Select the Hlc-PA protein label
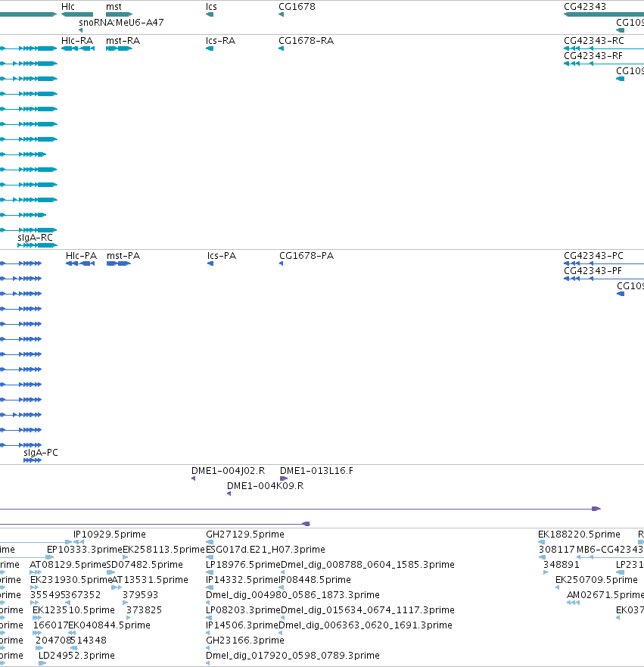644x667 pixels. 81,256
